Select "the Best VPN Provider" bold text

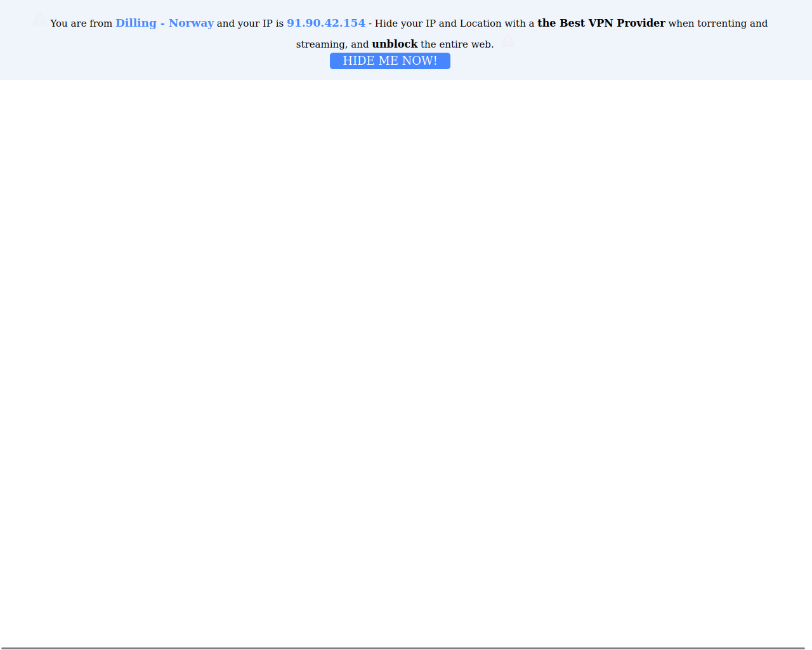(x=601, y=23)
